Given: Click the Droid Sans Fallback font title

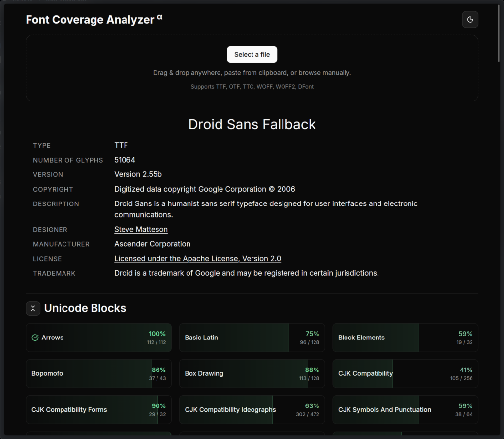Looking at the screenshot, I should click(x=252, y=124).
